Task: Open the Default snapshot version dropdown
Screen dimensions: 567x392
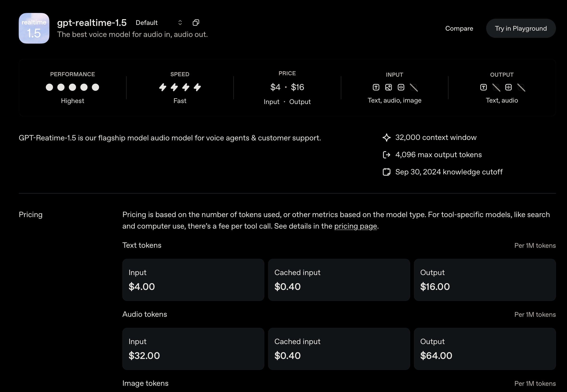Action: tap(159, 23)
